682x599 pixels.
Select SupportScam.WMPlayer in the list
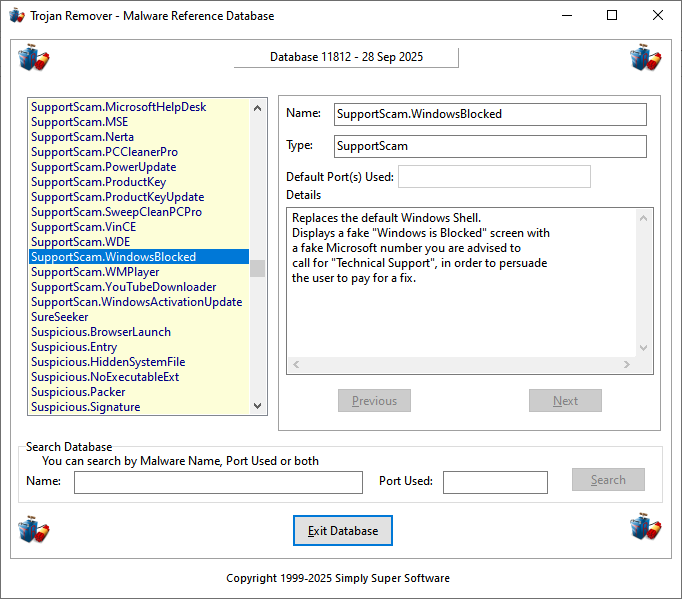(x=96, y=272)
